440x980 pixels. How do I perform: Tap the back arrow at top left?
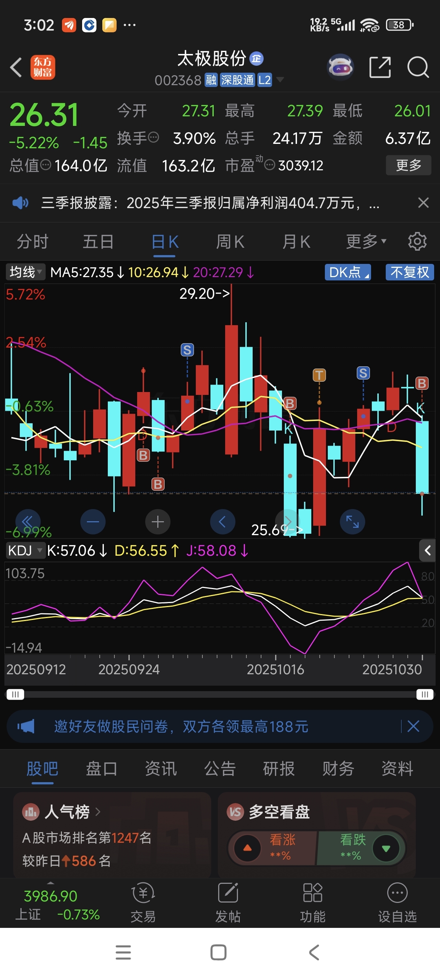(x=16, y=68)
